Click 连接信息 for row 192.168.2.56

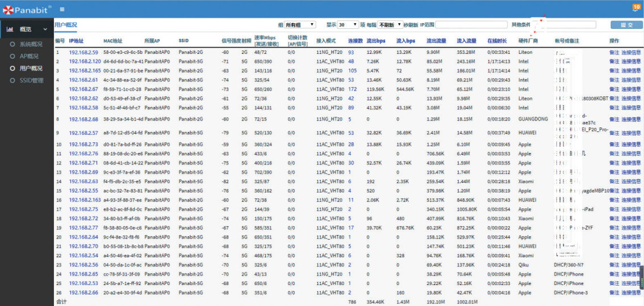(631, 265)
